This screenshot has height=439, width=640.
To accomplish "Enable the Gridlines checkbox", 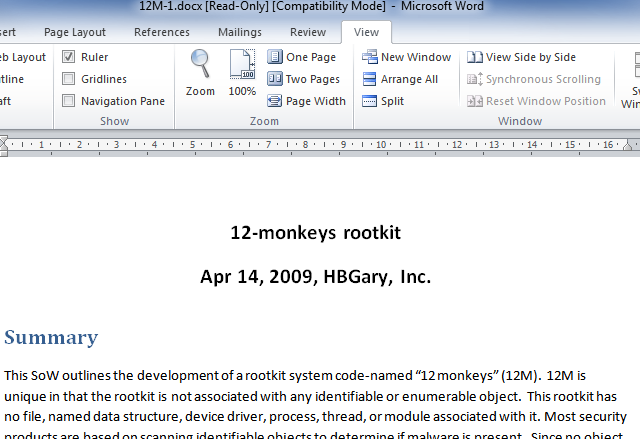I will coord(69,79).
